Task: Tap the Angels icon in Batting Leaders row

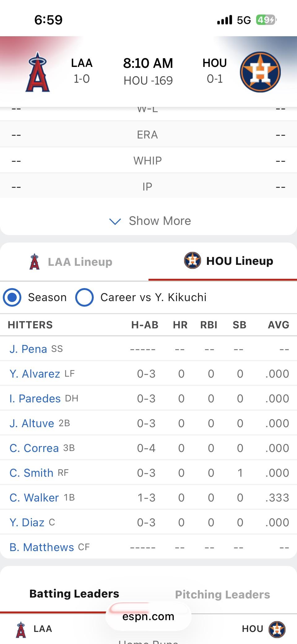Action: (x=21, y=629)
